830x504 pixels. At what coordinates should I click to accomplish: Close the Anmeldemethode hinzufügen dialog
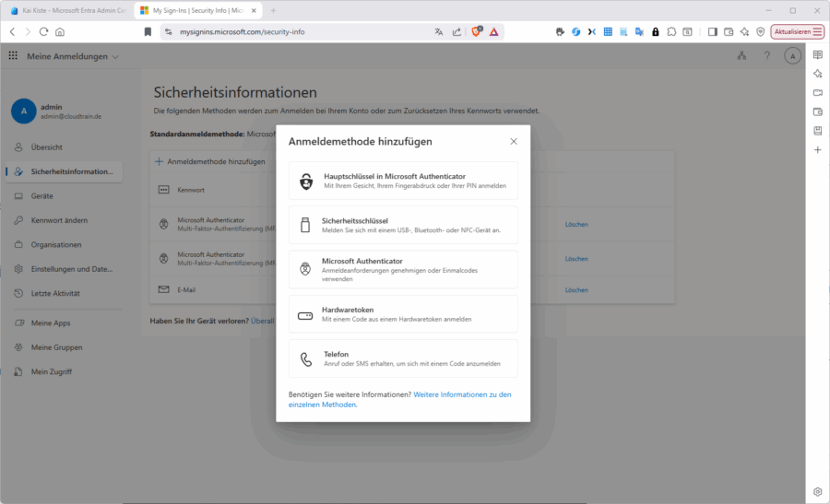514,141
